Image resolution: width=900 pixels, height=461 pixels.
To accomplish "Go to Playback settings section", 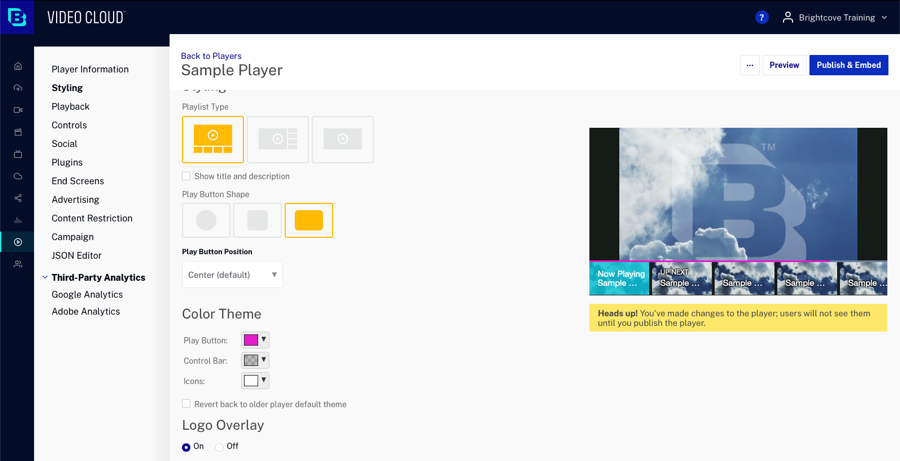I will click(x=70, y=106).
